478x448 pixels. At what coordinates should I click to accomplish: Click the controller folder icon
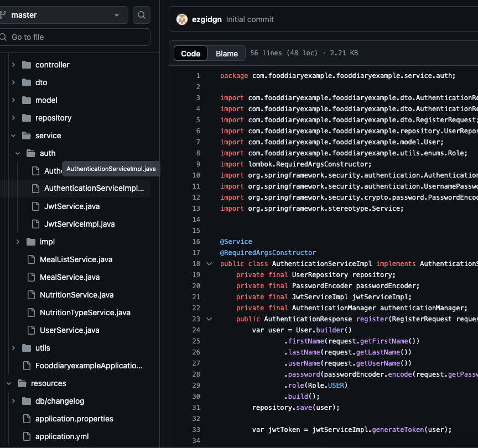pyautogui.click(x=27, y=65)
